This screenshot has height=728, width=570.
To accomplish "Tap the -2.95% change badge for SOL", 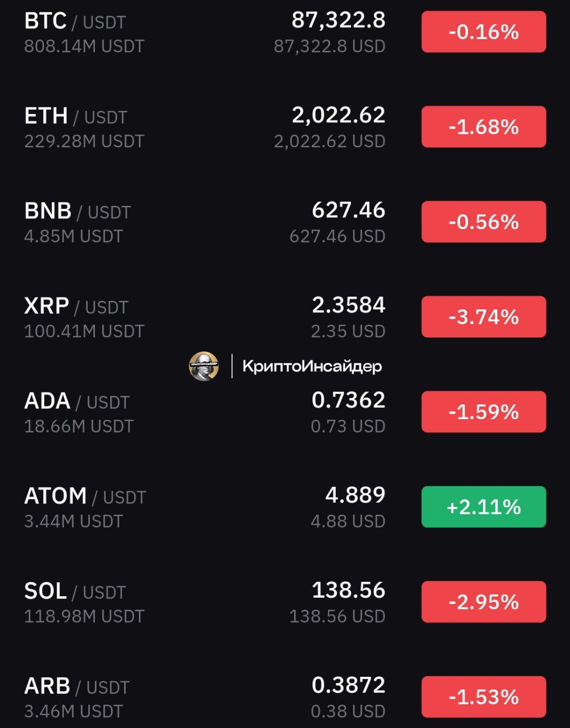I will pos(484,602).
